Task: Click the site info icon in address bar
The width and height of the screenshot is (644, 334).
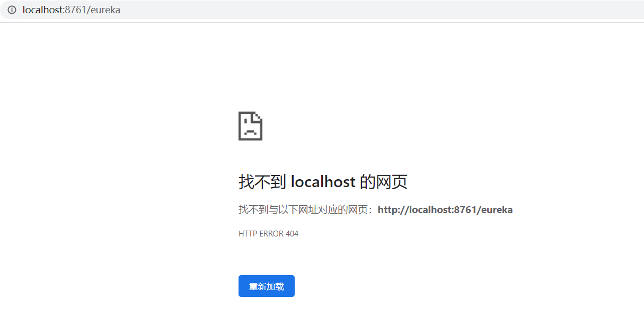Action: tap(12, 10)
